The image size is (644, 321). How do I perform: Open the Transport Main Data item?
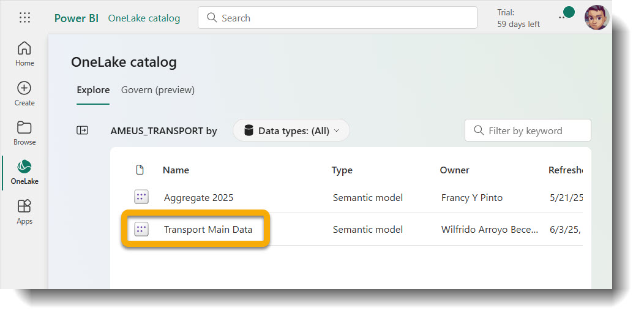coord(208,230)
